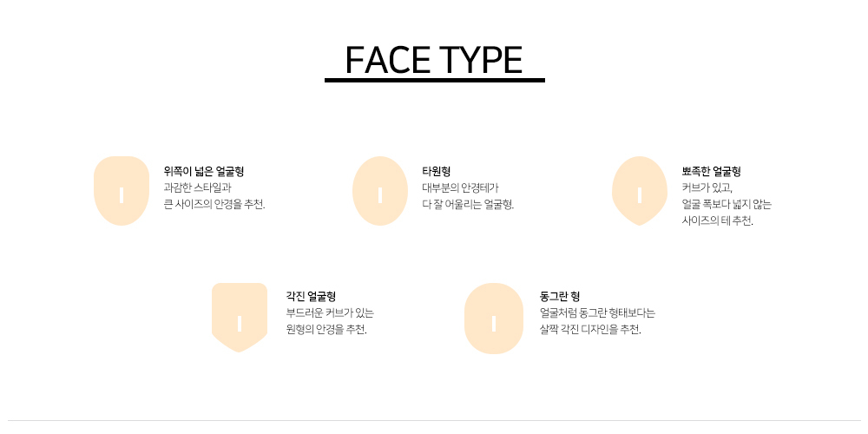Select the round face shape icon

pyautogui.click(x=493, y=319)
